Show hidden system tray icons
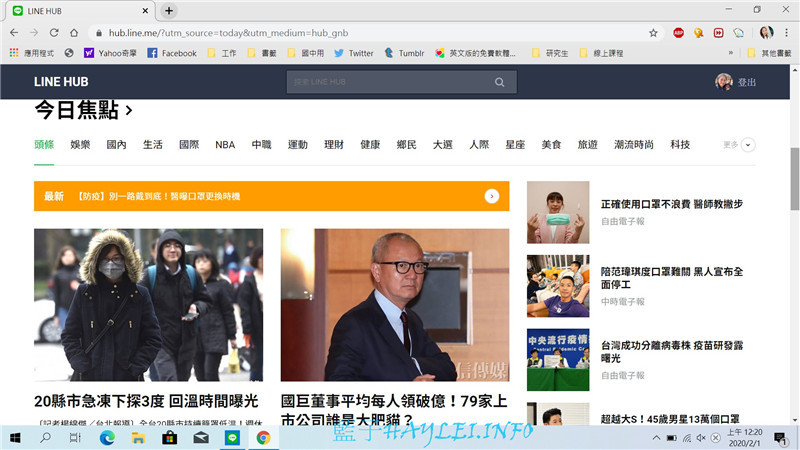 tap(656, 438)
